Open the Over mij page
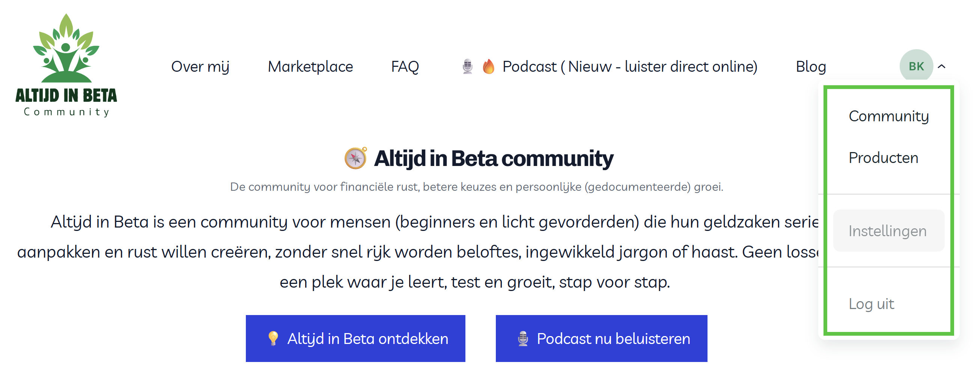 [x=200, y=66]
